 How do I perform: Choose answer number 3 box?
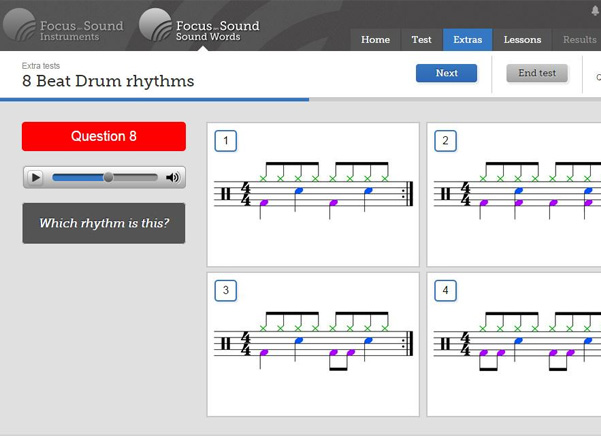tap(226, 290)
